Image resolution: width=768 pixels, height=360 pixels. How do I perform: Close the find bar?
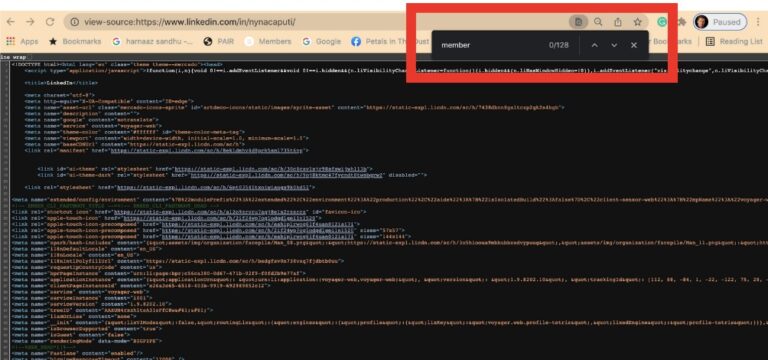[634, 45]
